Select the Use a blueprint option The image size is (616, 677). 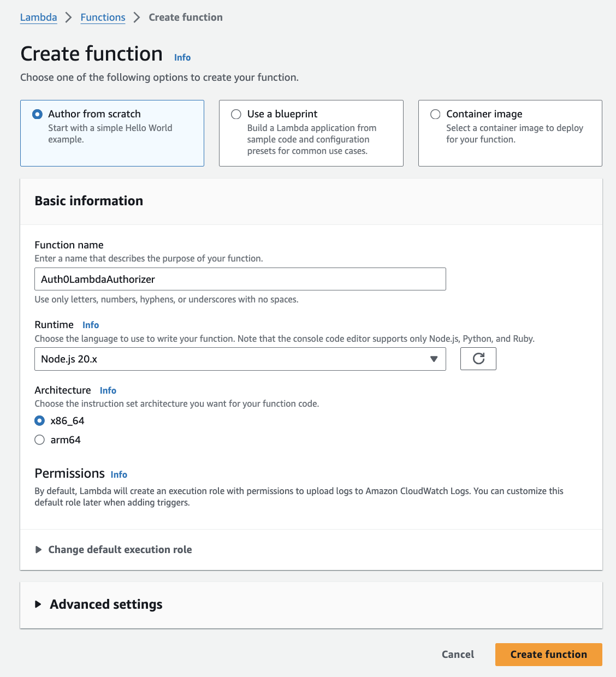pos(236,114)
